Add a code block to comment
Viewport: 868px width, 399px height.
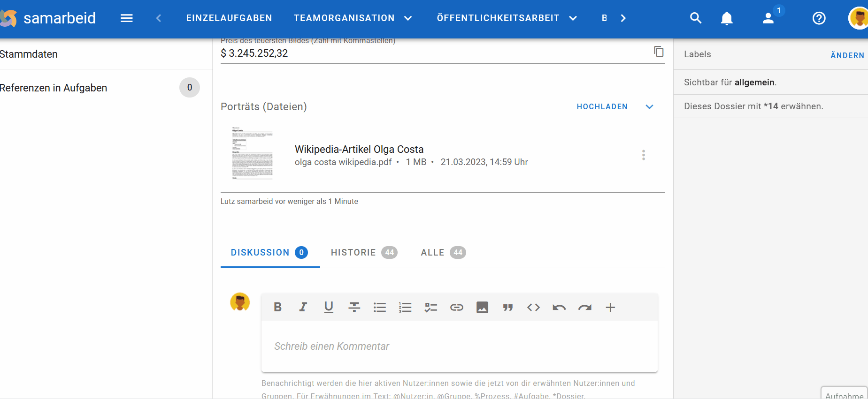[x=533, y=307]
